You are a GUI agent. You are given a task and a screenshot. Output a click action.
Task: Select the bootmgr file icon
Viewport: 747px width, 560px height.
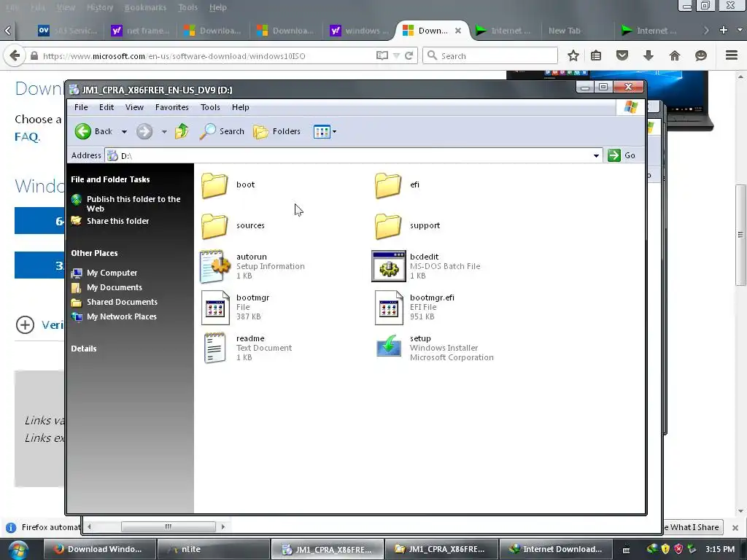pos(215,308)
